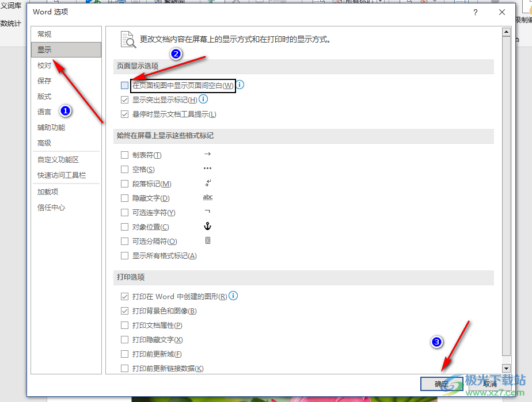Screen dimensions: 532x402
Task: Check the 段落标记(M) checkbox
Action: (x=124, y=183)
